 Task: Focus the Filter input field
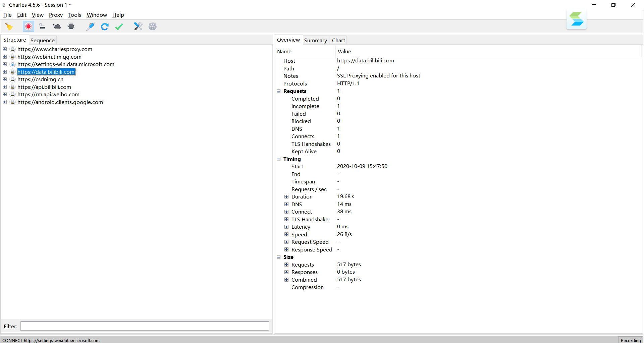coord(145,326)
